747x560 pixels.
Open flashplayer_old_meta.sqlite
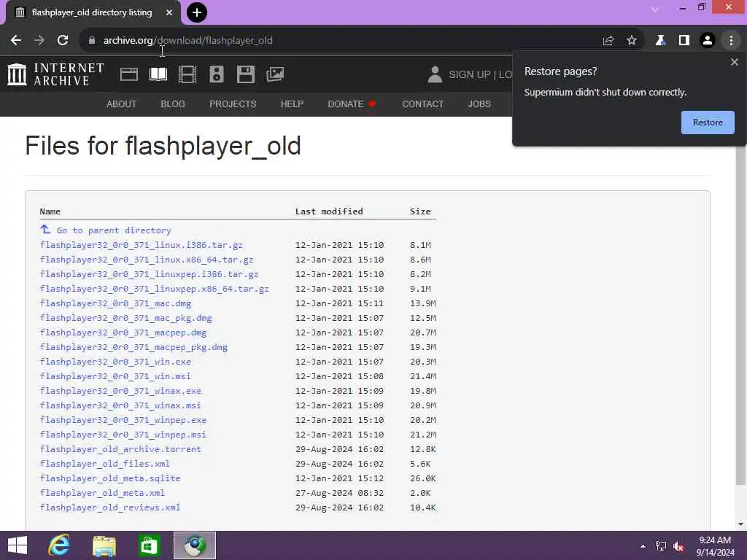click(x=110, y=478)
